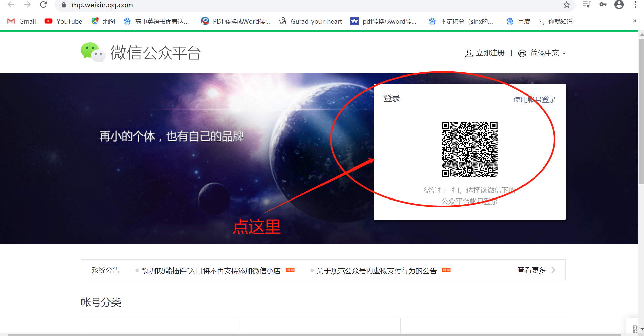The image size is (644, 336).
Task: Go back to the previous page
Action: click(x=11, y=5)
